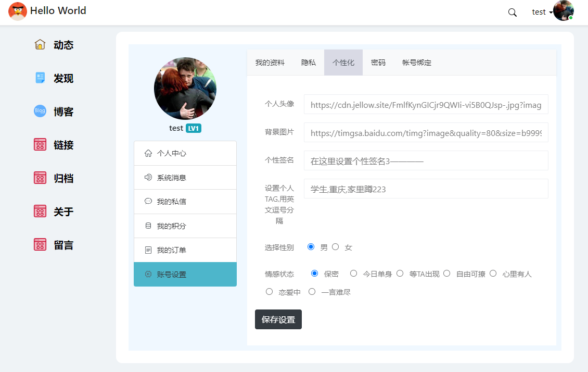Open 个人中心 in the profile menu
The height and width of the screenshot is (372, 588).
pyautogui.click(x=185, y=153)
